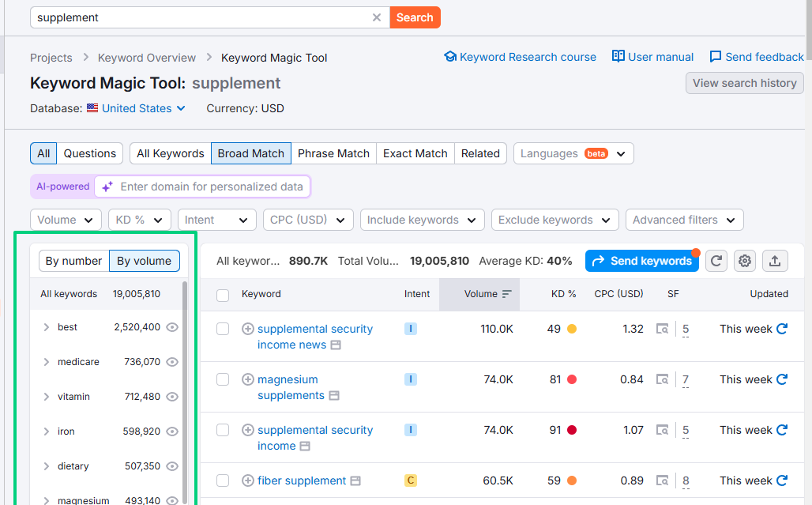
Task: Check the 'supplemental security income news' row
Action: [x=223, y=329]
